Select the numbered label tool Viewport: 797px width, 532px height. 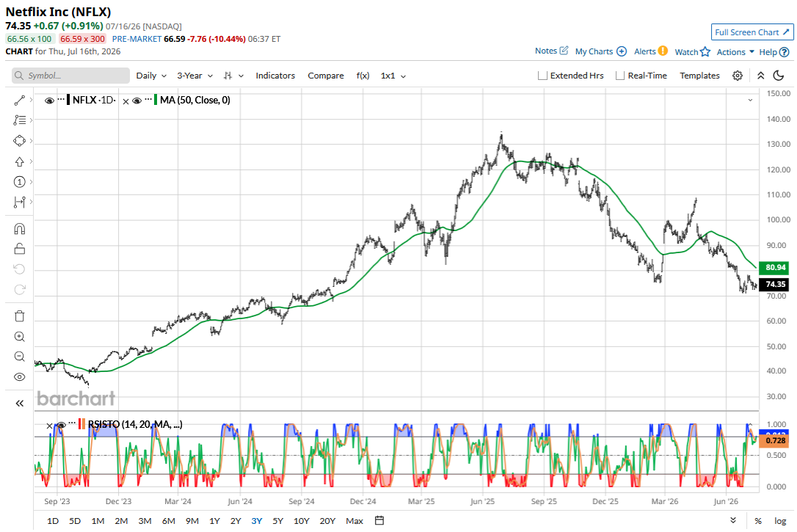19,182
